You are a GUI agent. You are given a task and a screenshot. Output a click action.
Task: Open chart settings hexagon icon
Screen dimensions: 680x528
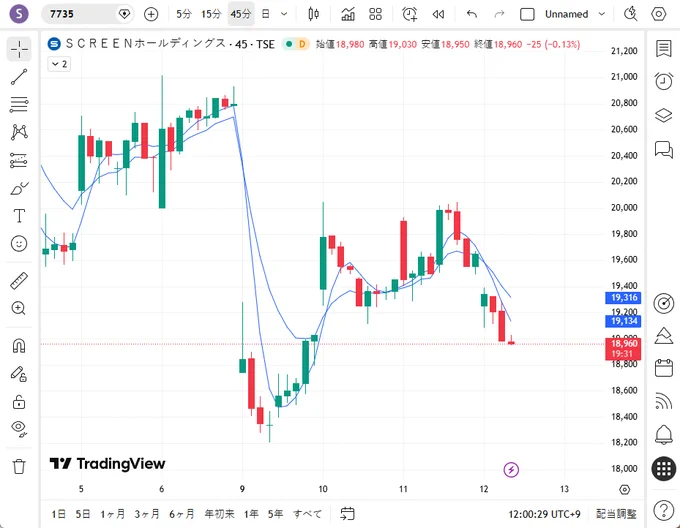[658, 14]
